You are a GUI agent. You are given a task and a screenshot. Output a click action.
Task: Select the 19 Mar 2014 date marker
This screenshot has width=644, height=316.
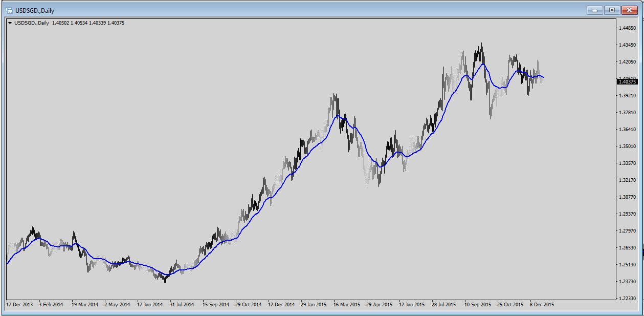coord(85,304)
